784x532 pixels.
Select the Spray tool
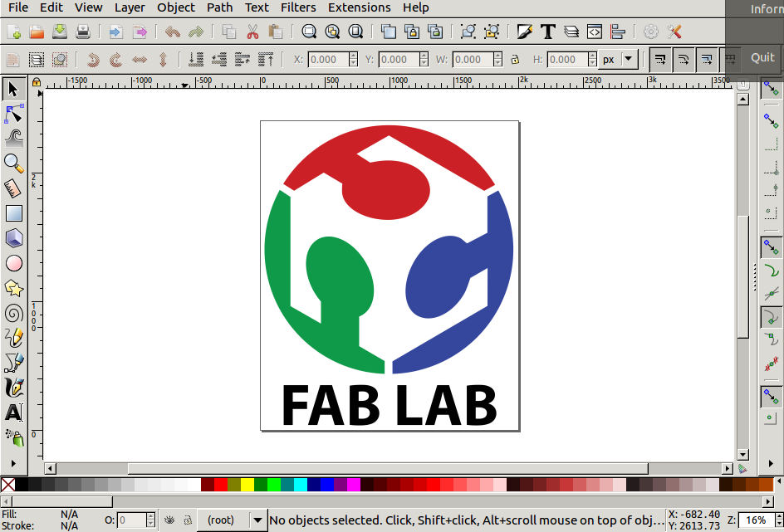[x=13, y=438]
